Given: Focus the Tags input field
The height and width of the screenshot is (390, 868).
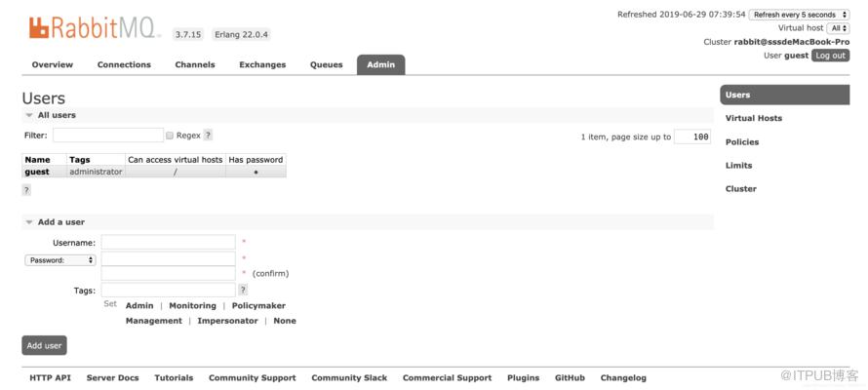Looking at the screenshot, I should click(x=169, y=290).
